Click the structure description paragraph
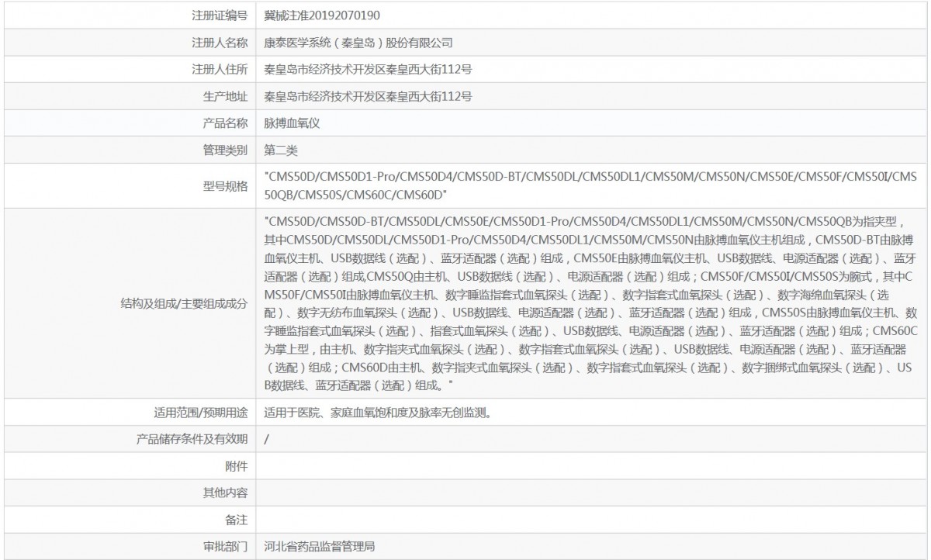 click(x=590, y=303)
